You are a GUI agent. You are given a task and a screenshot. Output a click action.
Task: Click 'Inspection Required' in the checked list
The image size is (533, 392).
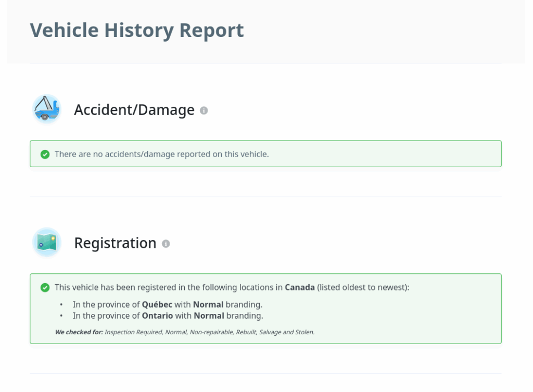tap(133, 332)
